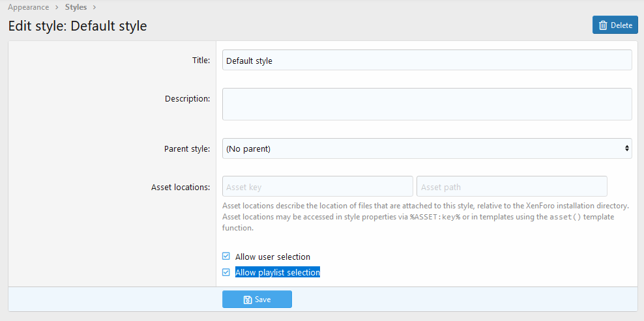Open the Parent style (No parent) dropdown
The width and height of the screenshot is (644, 321).
pyautogui.click(x=427, y=148)
